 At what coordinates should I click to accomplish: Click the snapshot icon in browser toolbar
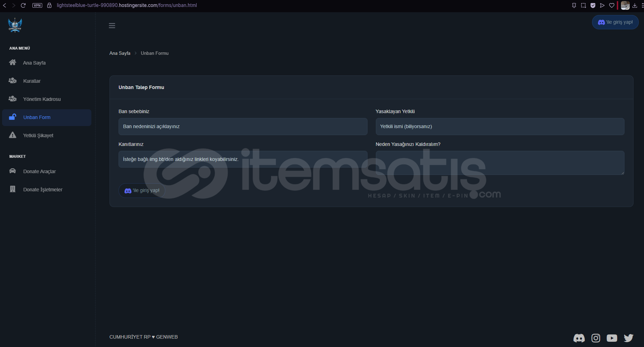coord(583,5)
